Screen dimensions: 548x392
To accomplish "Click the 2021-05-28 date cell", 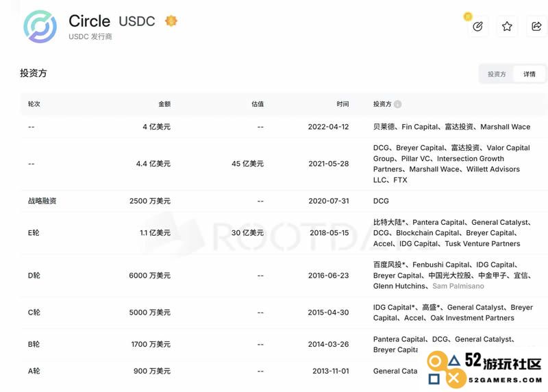I will (x=329, y=164).
